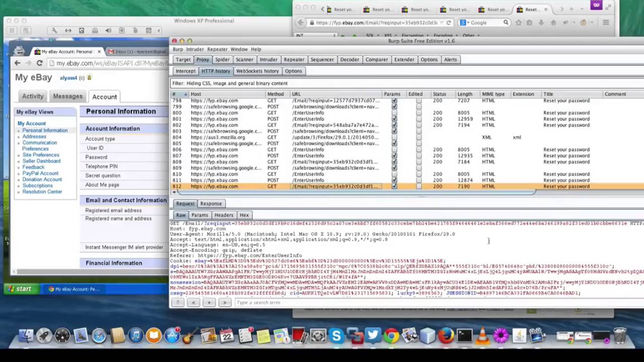Toggle Params checkbox in row 802

(394, 125)
